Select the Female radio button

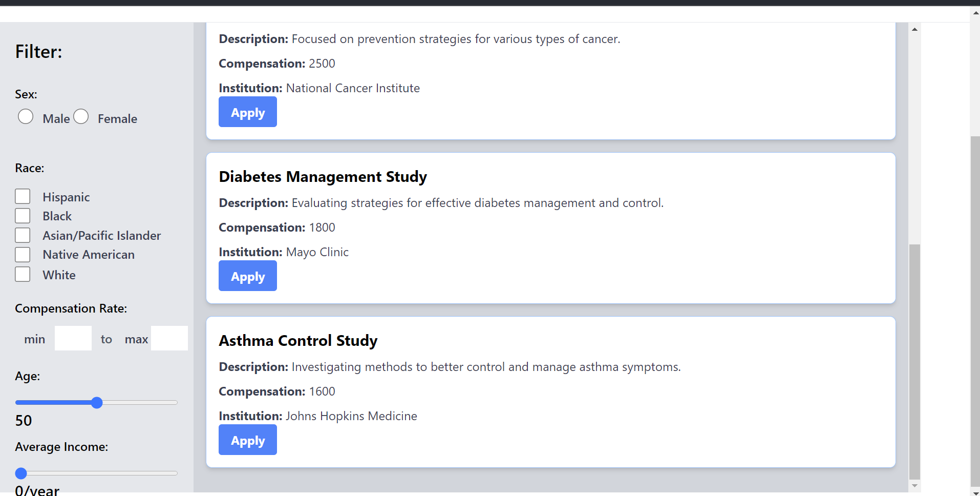pos(81,117)
